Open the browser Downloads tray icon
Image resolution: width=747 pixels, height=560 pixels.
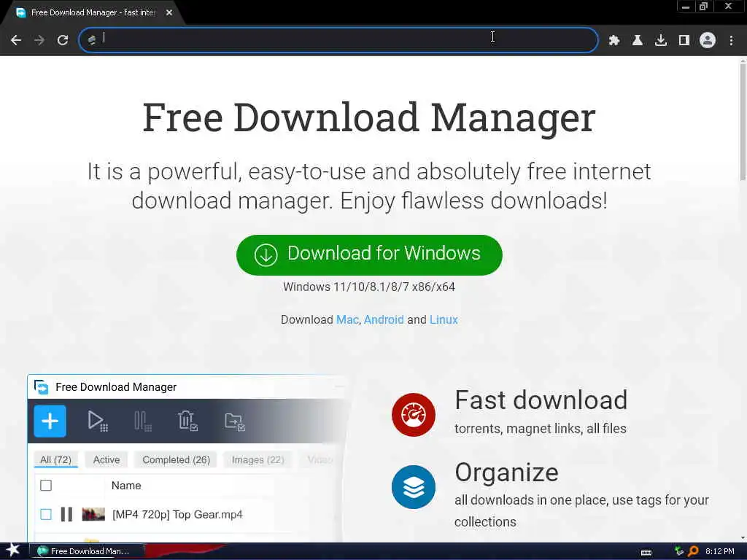(x=661, y=40)
